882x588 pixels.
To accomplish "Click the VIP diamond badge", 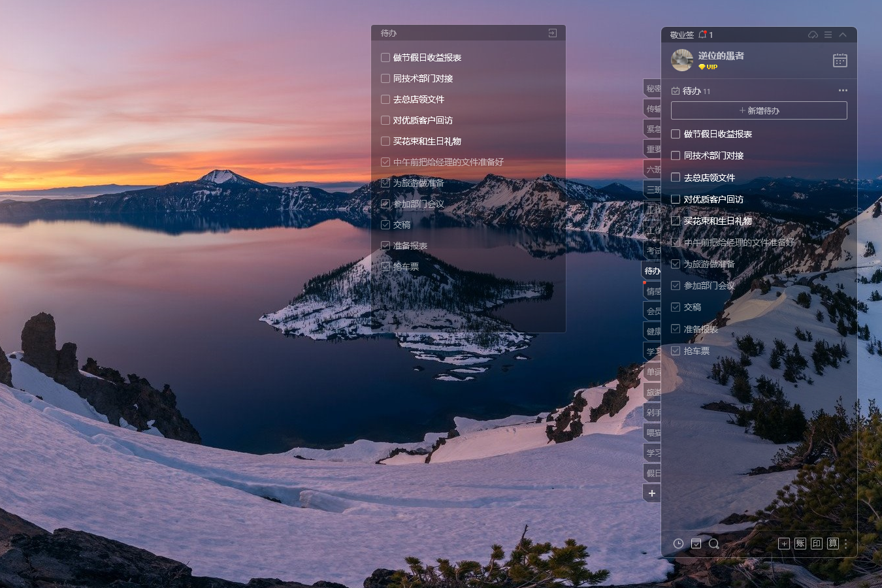I will pos(708,67).
